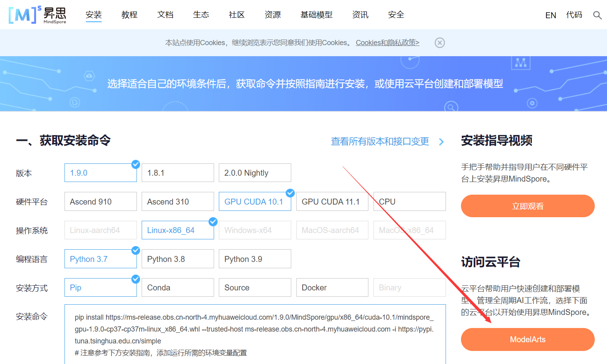Image resolution: width=607 pixels, height=364 pixels.
Task: Select Ascend 910 hardware platform
Action: coord(100,201)
